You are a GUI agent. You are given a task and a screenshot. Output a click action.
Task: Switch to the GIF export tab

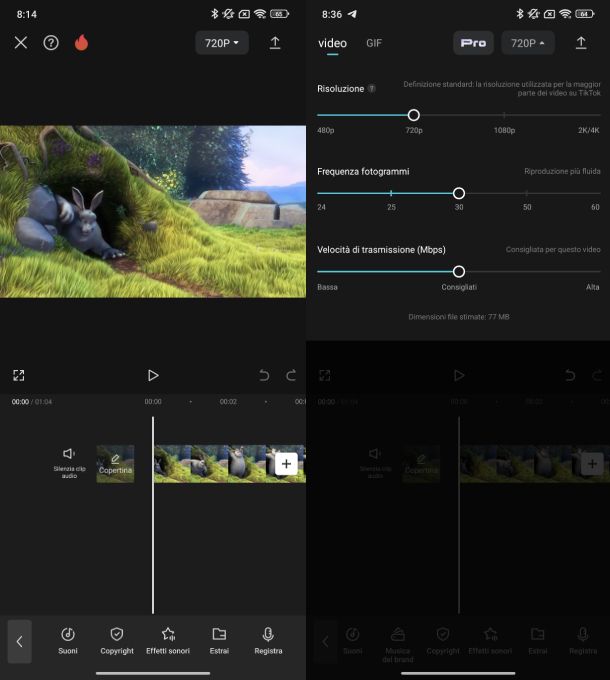click(374, 43)
